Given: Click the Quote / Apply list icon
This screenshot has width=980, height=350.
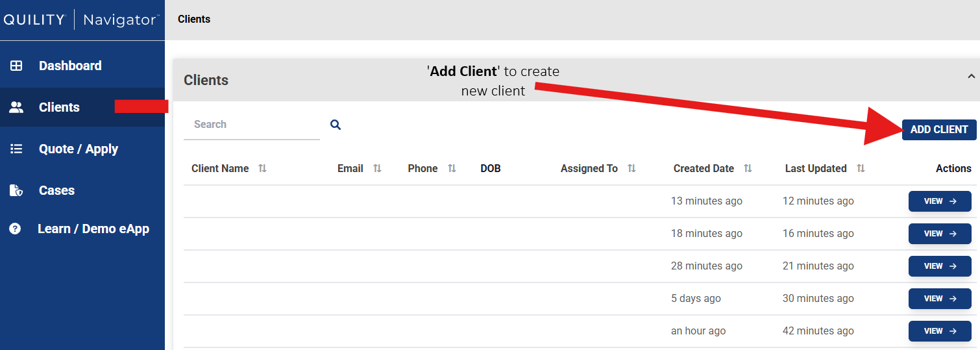Looking at the screenshot, I should 16,149.
